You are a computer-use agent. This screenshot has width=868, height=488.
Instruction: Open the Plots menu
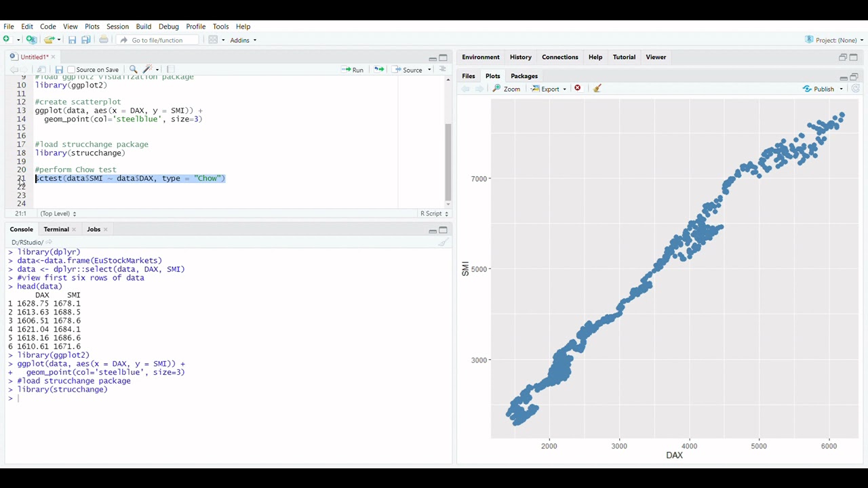point(92,26)
